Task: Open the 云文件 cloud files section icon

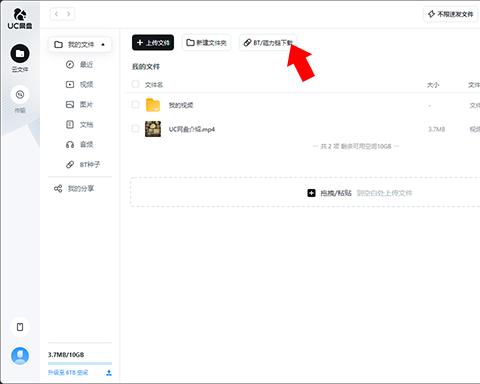Action: [20, 53]
